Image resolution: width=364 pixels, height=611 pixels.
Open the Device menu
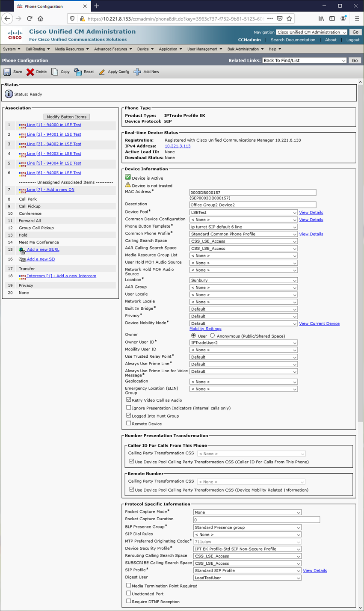145,49
